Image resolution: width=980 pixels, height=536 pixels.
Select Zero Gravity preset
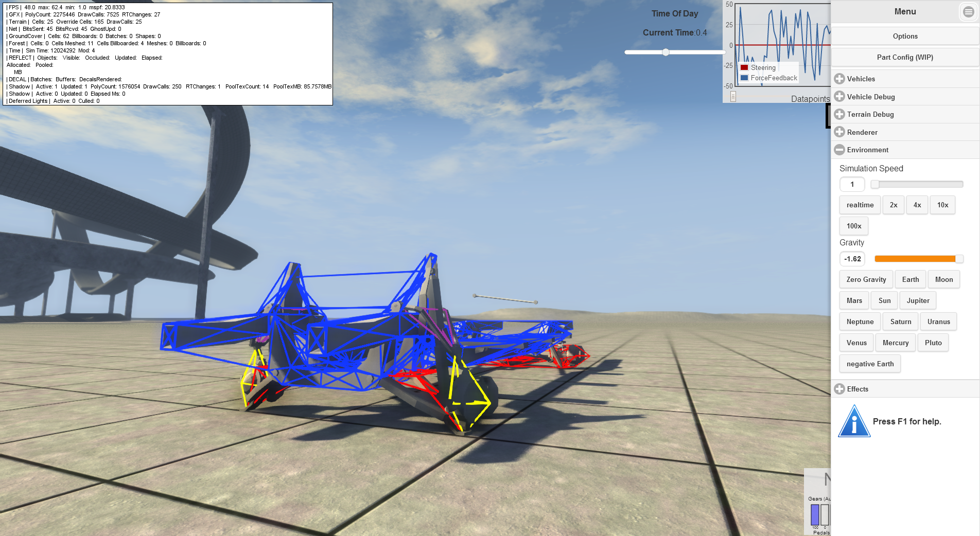pos(866,279)
